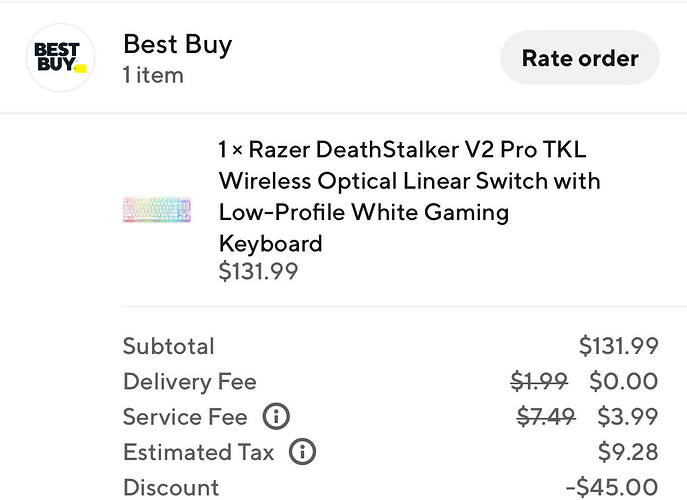Select the Delivery Fee label
The image size is (687, 500).
(189, 381)
